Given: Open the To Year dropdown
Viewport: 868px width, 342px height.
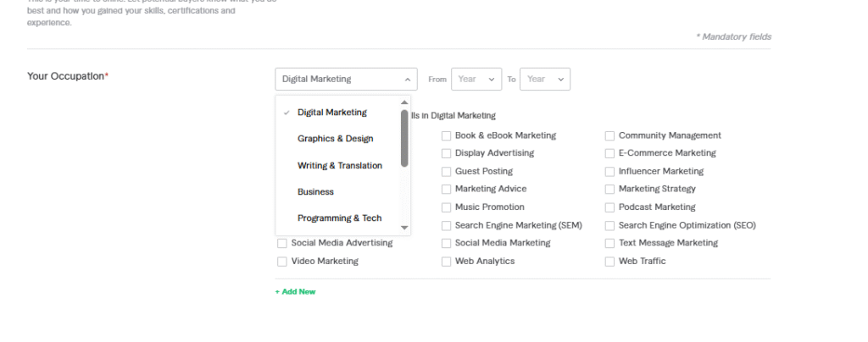Looking at the screenshot, I should pos(544,79).
